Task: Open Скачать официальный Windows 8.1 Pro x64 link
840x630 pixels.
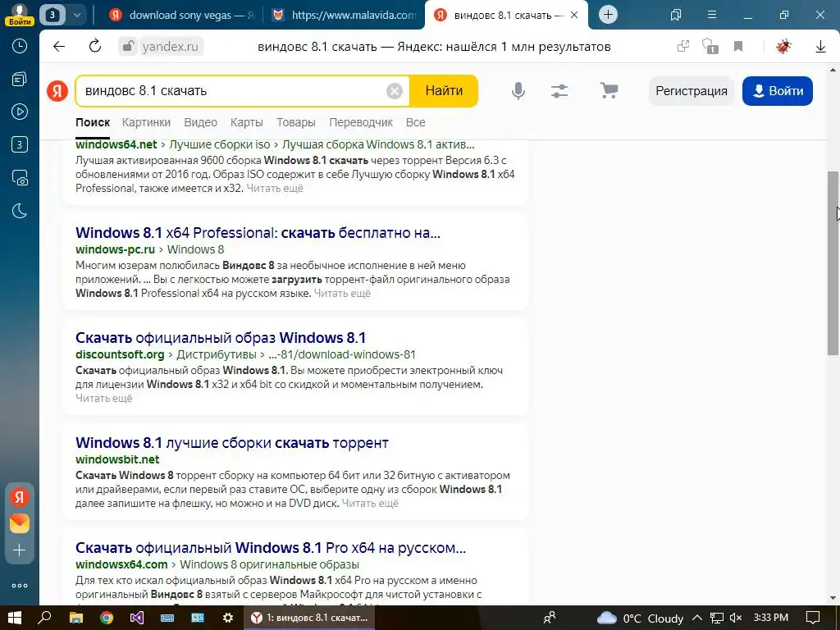Action: [x=271, y=547]
